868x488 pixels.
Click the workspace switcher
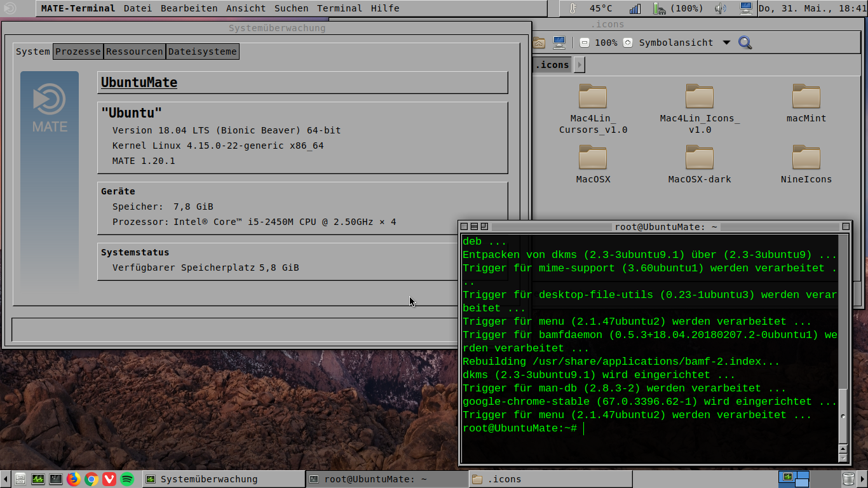pos(794,479)
